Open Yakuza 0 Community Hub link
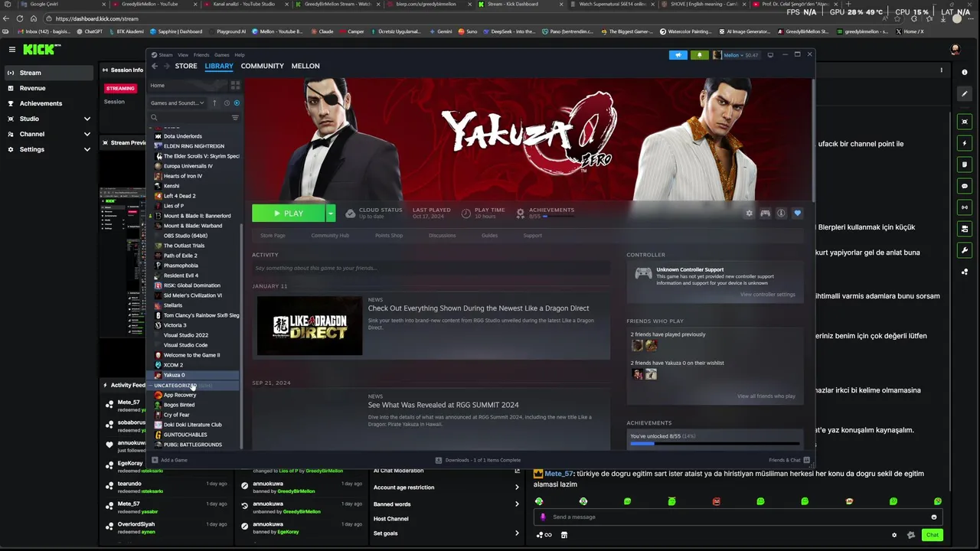The height and width of the screenshot is (551, 980). pos(330,236)
